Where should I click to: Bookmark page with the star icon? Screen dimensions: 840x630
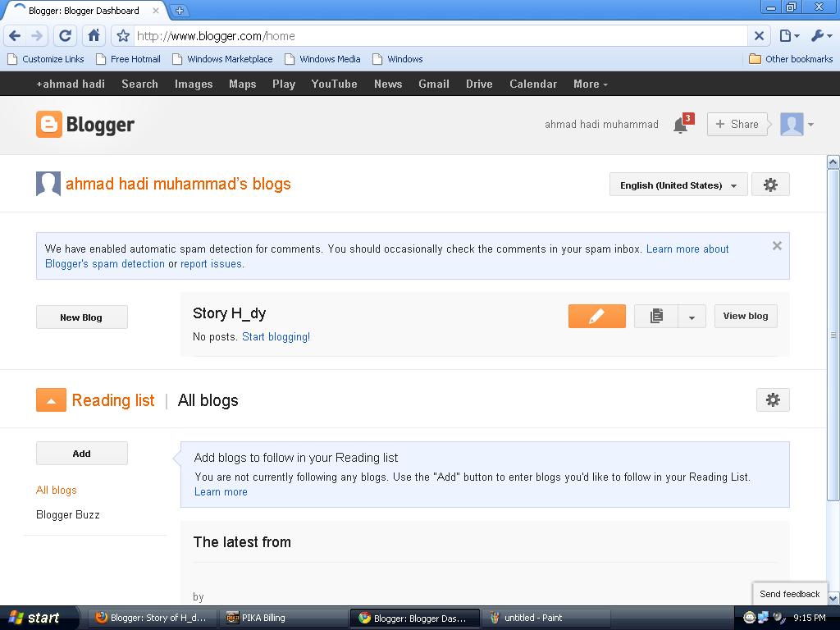click(123, 36)
